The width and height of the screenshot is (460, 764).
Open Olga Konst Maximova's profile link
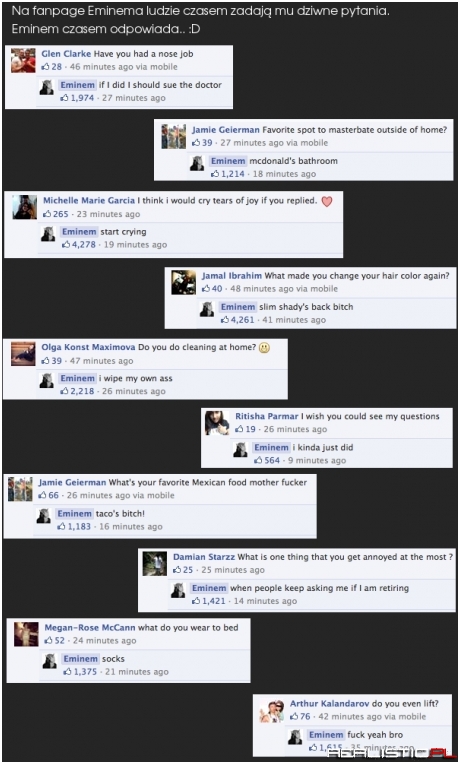[88, 347]
